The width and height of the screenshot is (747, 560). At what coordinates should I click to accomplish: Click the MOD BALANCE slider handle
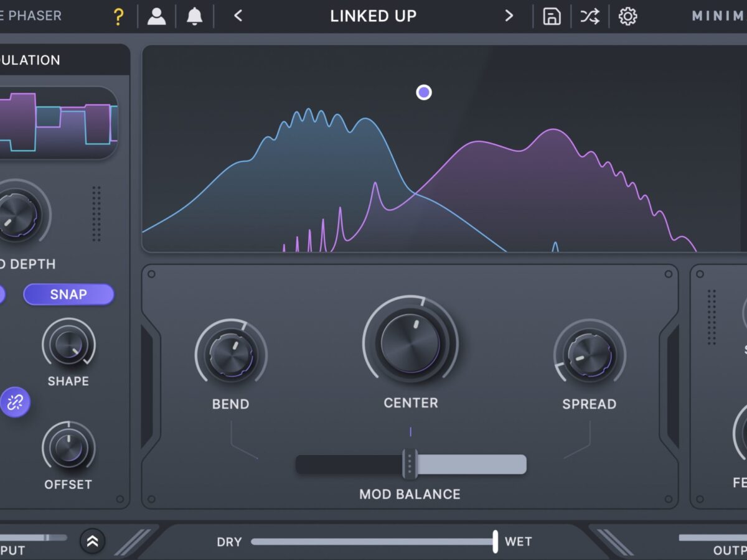(x=410, y=464)
